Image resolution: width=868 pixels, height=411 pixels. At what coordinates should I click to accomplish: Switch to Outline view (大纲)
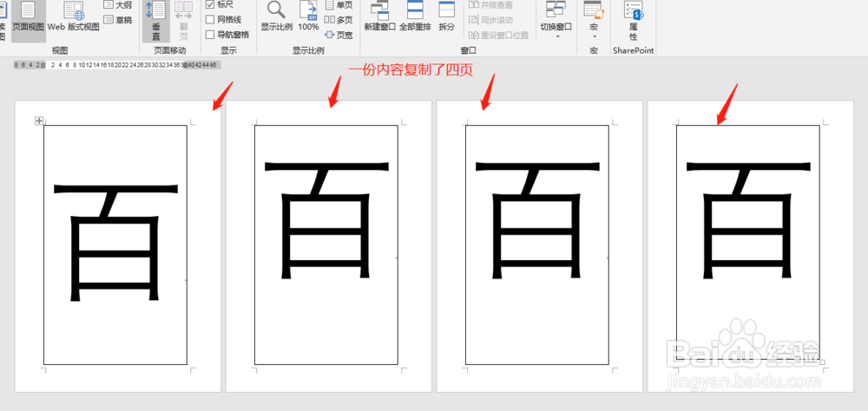[x=117, y=5]
